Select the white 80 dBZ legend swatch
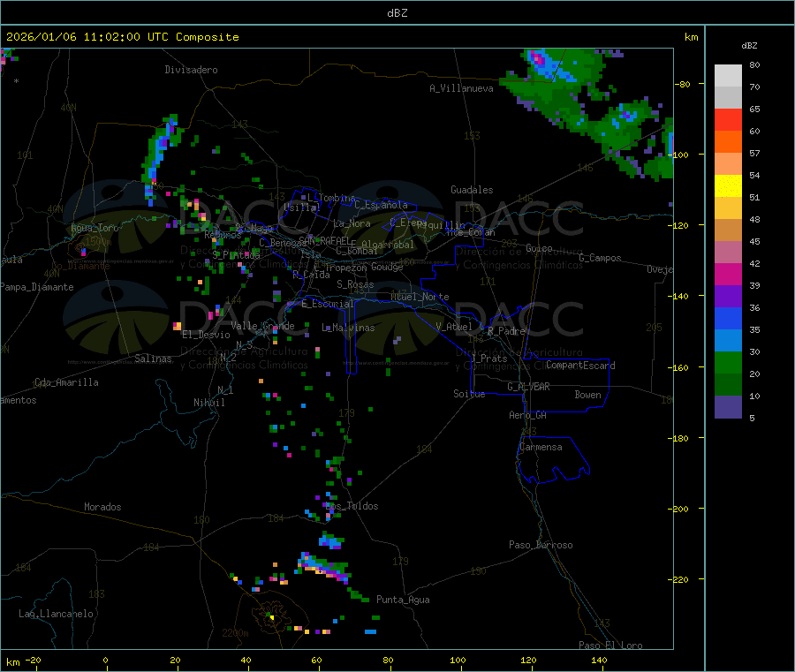The image size is (795, 672). point(728,76)
